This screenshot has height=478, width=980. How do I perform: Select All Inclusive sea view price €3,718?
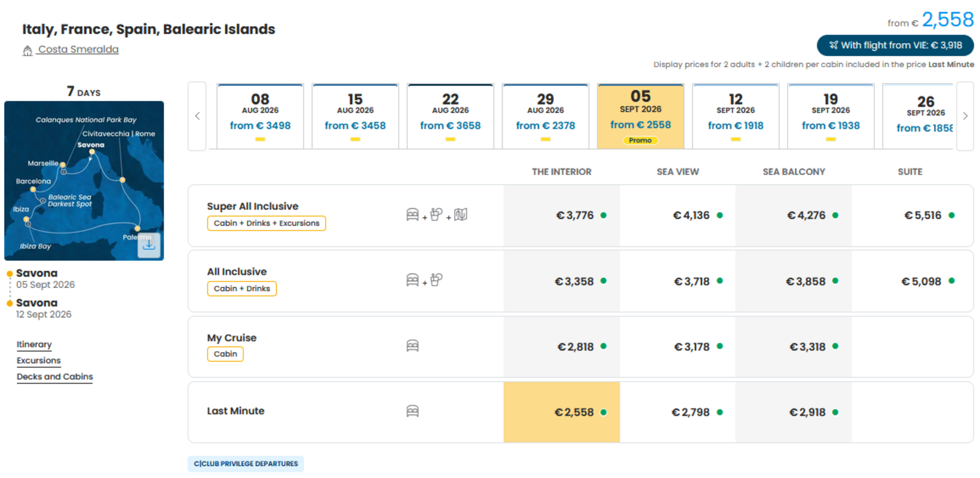tap(678, 281)
